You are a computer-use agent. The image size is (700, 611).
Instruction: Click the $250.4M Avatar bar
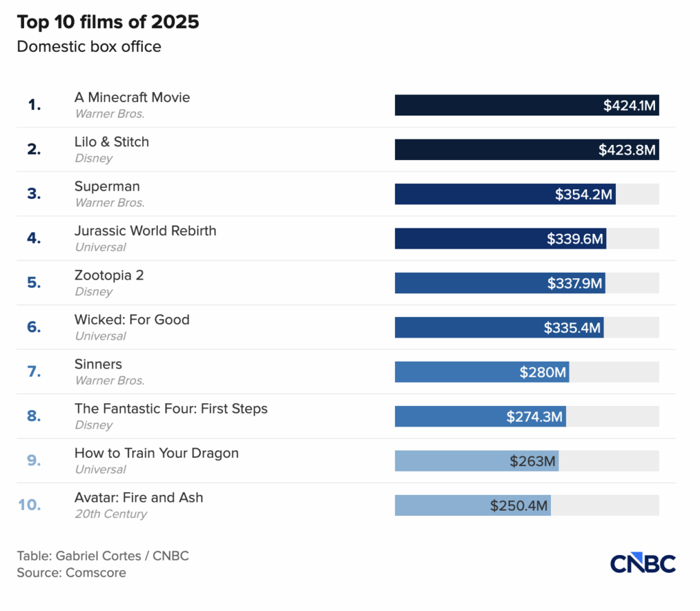click(472, 505)
